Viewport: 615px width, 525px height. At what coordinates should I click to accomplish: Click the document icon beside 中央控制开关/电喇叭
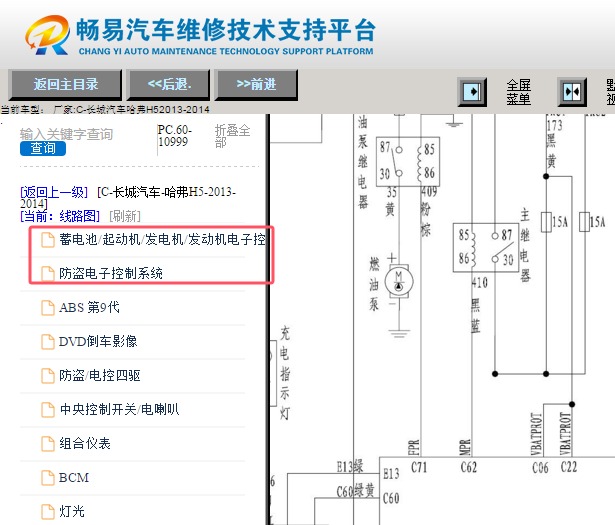coord(48,410)
